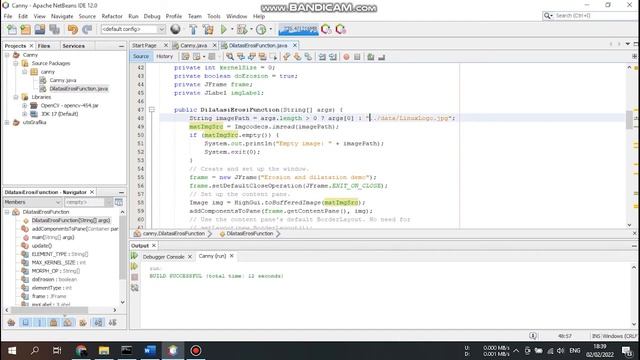640x360 pixels.
Task: Click the New File toolbar icon
Action: 12,29
